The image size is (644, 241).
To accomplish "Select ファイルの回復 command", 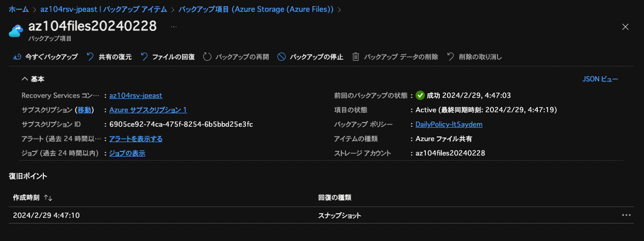I will point(168,57).
